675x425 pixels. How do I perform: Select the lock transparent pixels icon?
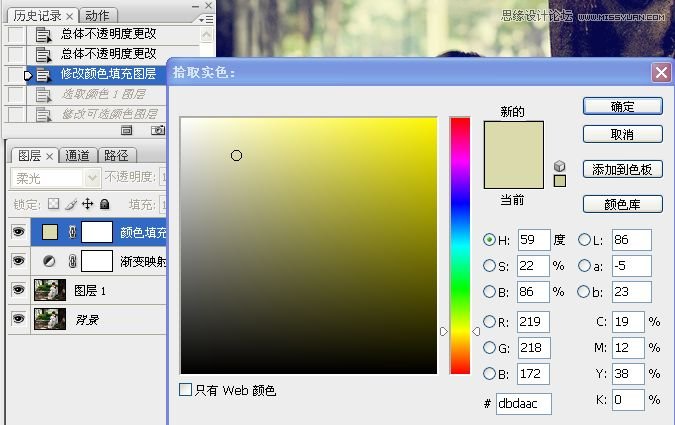54,204
